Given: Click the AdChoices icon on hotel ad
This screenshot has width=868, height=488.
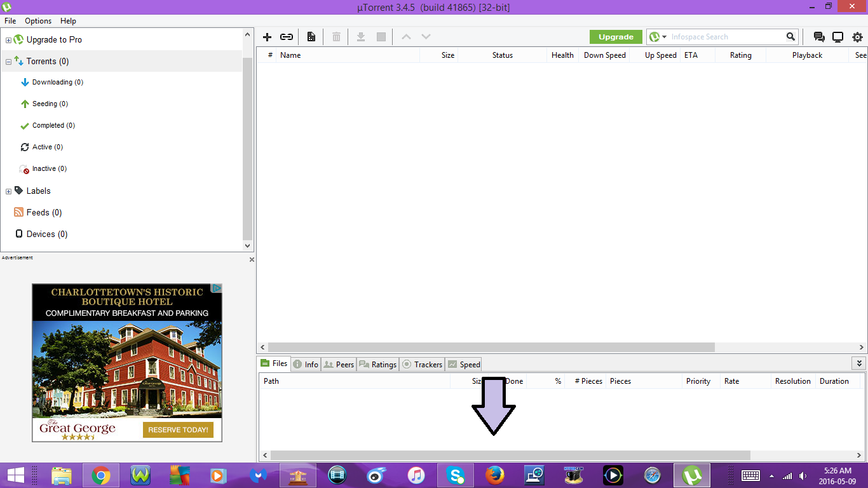Looking at the screenshot, I should pyautogui.click(x=217, y=288).
